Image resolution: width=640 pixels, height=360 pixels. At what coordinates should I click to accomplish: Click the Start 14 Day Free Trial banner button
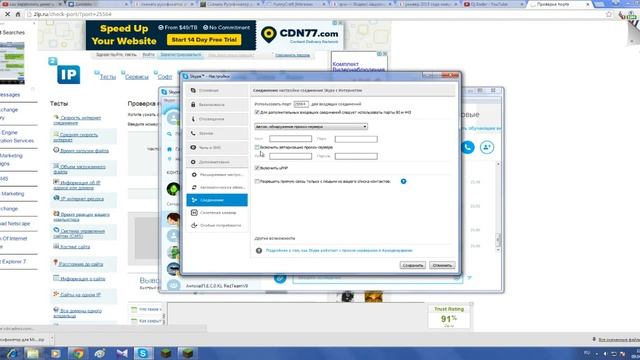(x=204, y=40)
